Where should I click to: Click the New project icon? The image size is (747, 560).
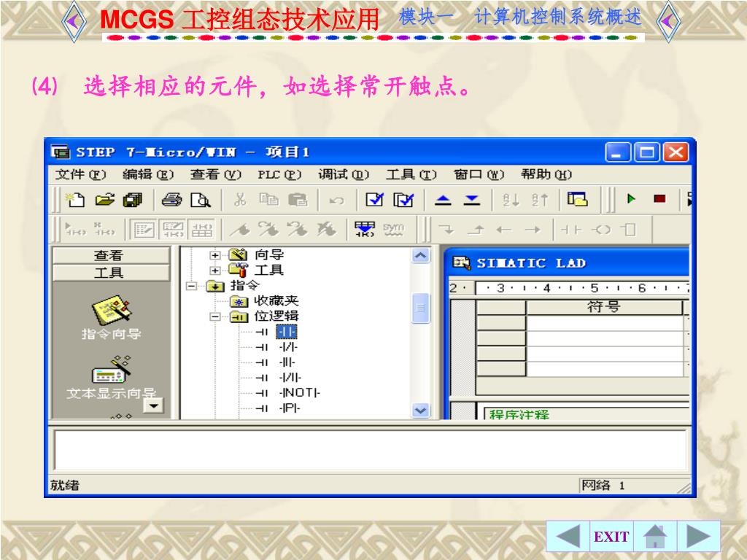(x=75, y=200)
